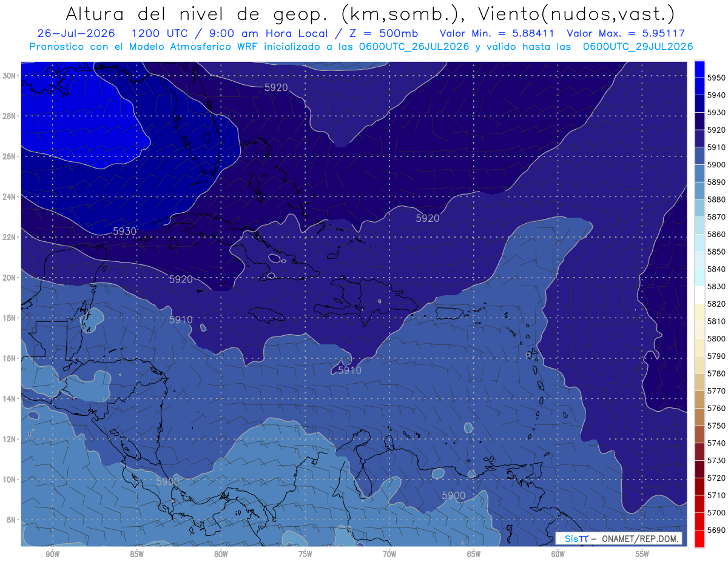Click the 80W longitude axis label
This screenshot has width=728, height=562.
[x=221, y=555]
